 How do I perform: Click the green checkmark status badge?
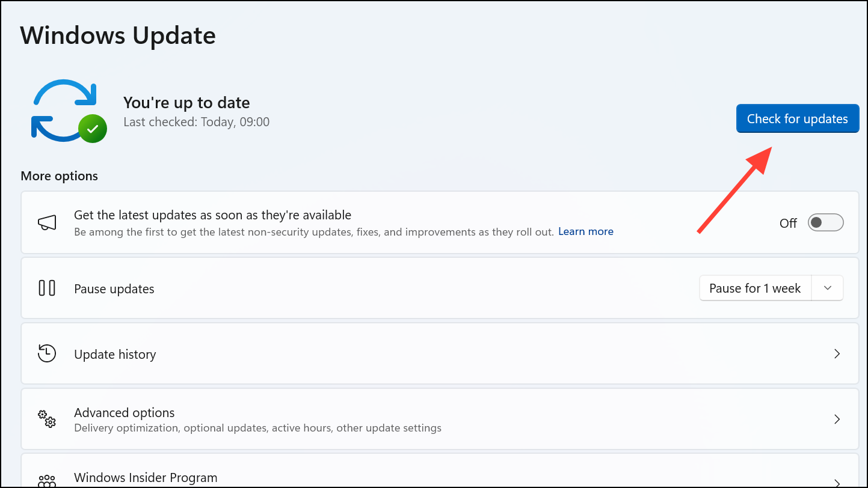93,129
